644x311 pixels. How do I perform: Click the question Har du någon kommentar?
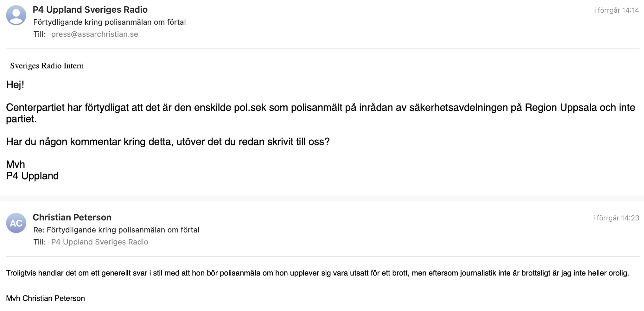coord(168,142)
